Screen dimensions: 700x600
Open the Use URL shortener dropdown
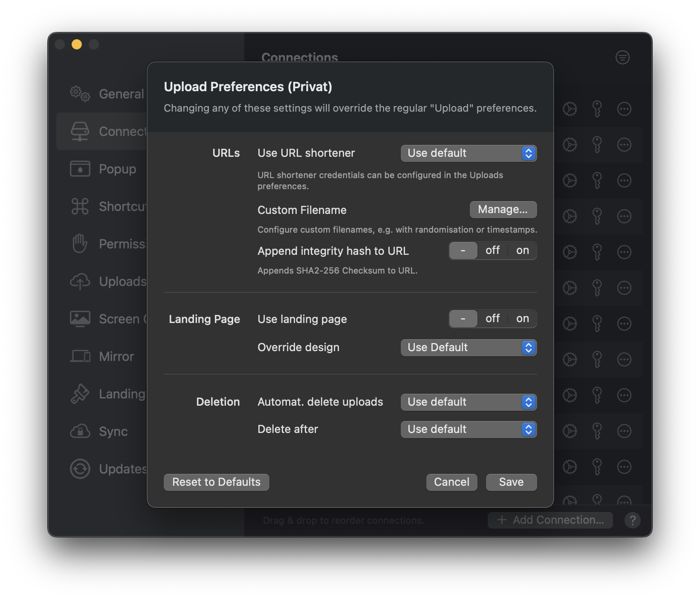coord(468,153)
